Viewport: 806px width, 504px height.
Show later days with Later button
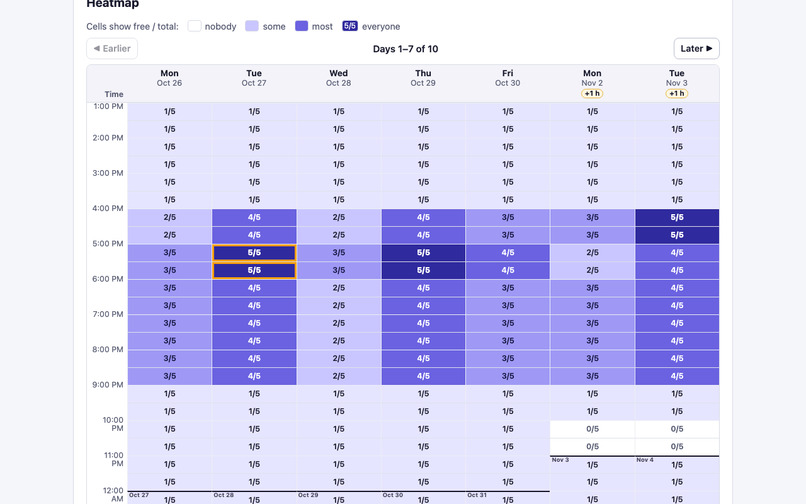tap(697, 48)
